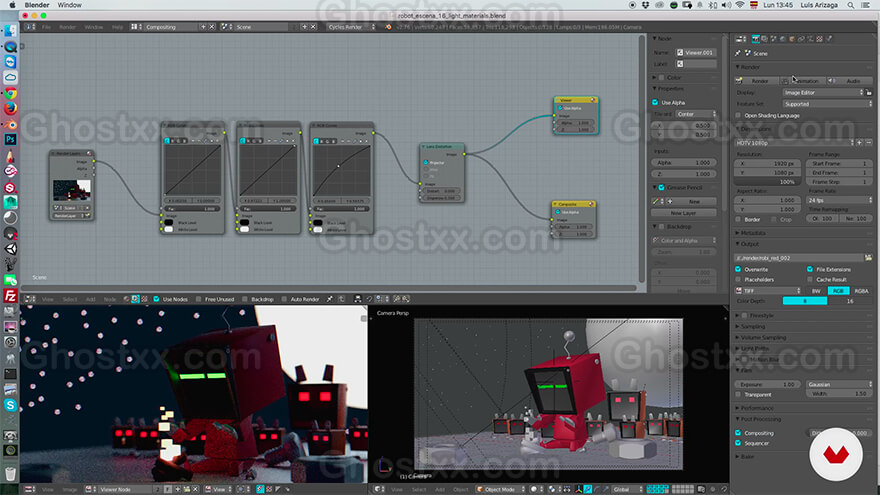Toggle the Compositing post-processing checkbox
The image size is (880, 495).
pyautogui.click(x=739, y=433)
